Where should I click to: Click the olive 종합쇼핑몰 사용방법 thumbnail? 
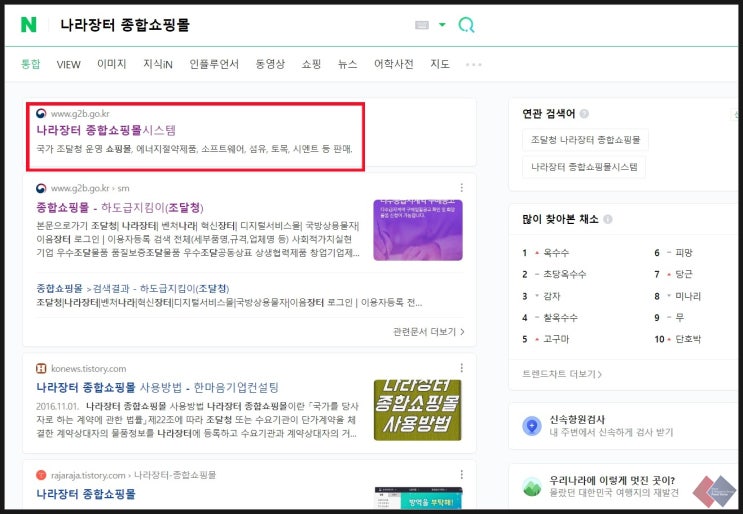pos(417,410)
